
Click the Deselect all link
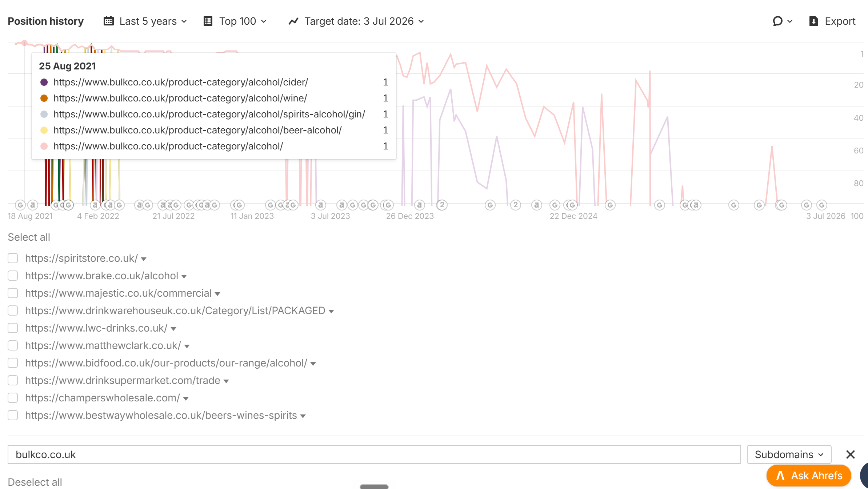35,482
